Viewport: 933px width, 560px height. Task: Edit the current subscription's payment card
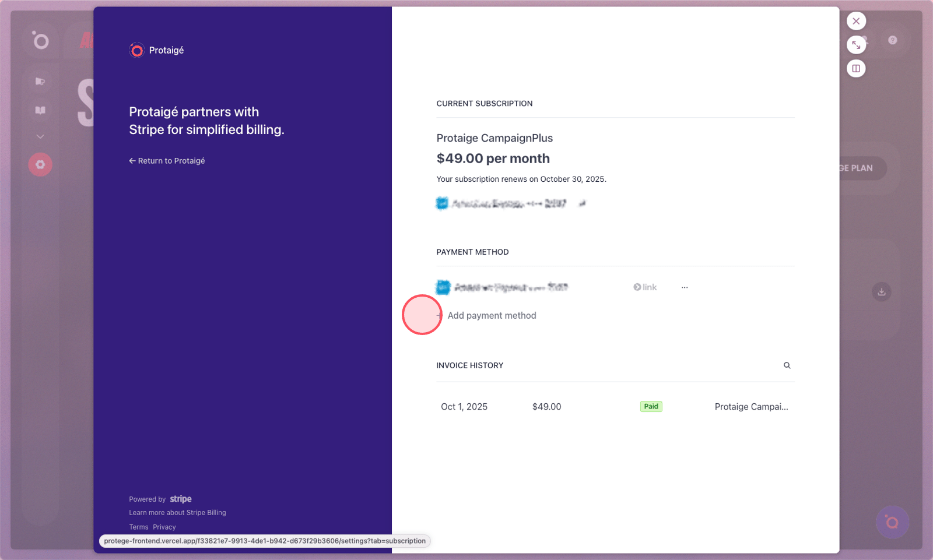[x=582, y=203]
